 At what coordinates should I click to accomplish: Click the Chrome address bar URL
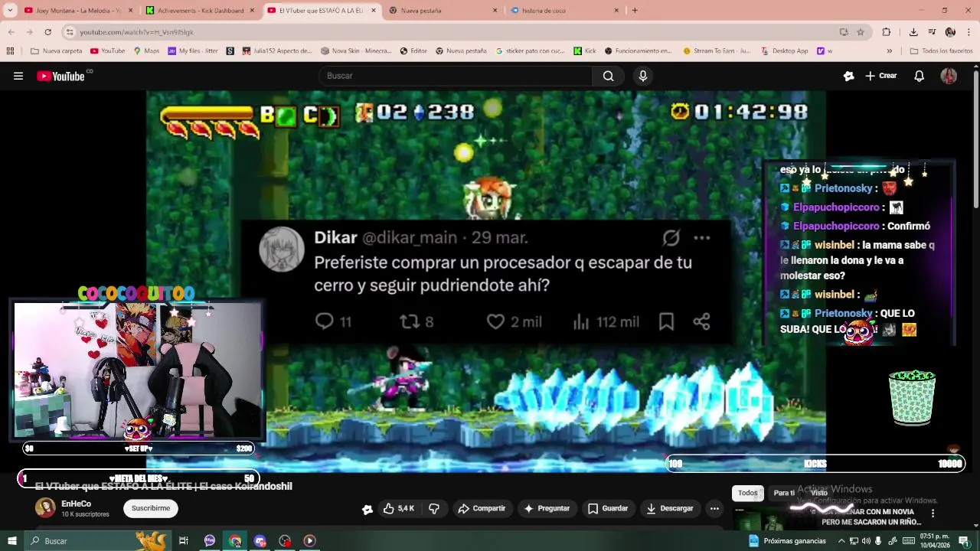136,32
